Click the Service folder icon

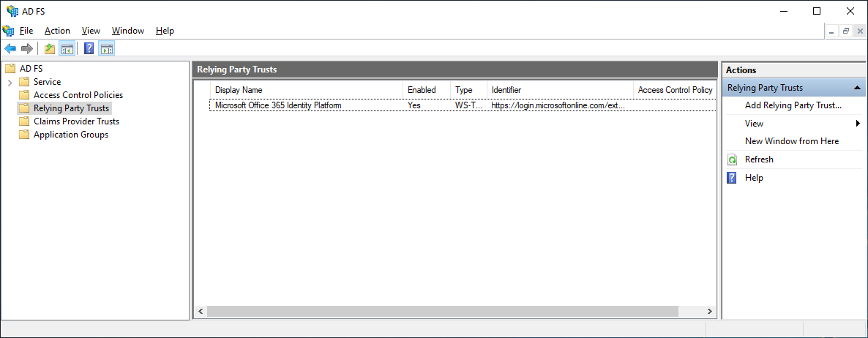click(x=23, y=82)
